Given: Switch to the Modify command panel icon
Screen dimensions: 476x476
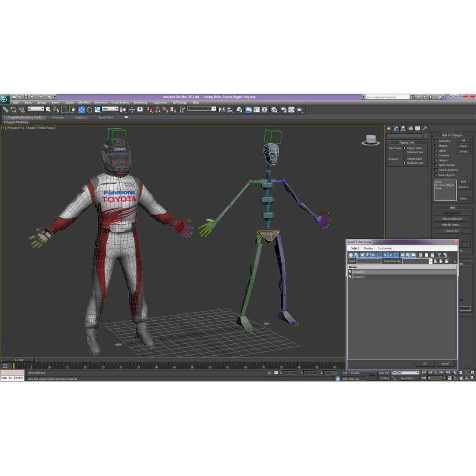Looking at the screenshot, I should pyautogui.click(x=396, y=128).
